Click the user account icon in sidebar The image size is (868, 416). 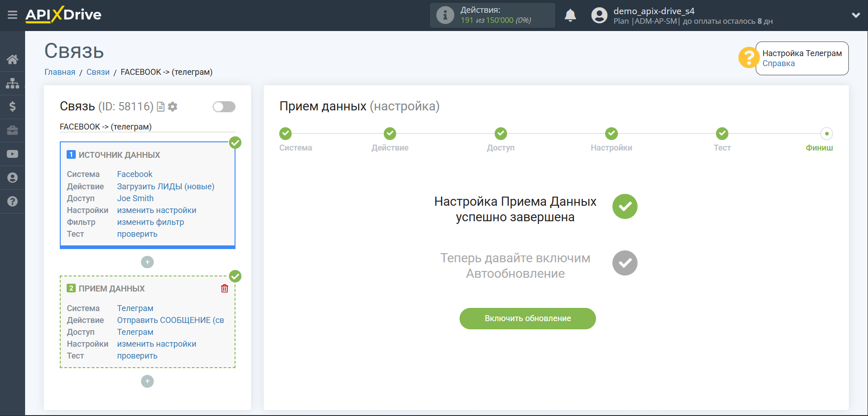(12, 177)
